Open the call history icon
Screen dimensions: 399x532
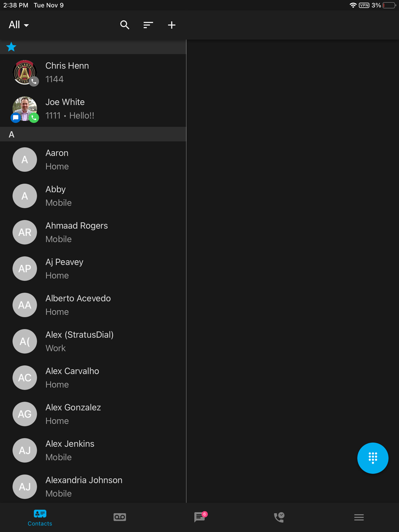coord(279,517)
